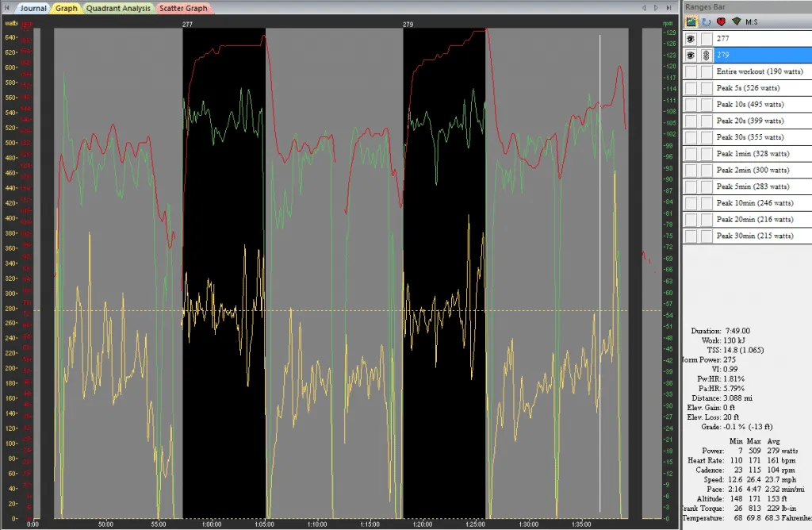Image resolution: width=812 pixels, height=530 pixels.
Task: Hide range 277 using its eye icon
Action: pyautogui.click(x=691, y=39)
